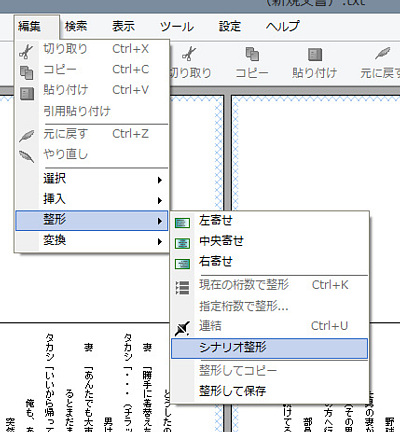
Task: Click the paste icon beside 貼り付け menu entry
Action: (27, 93)
